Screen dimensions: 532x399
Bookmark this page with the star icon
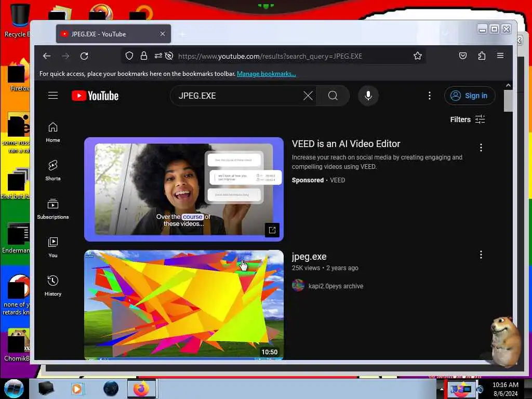(x=418, y=56)
